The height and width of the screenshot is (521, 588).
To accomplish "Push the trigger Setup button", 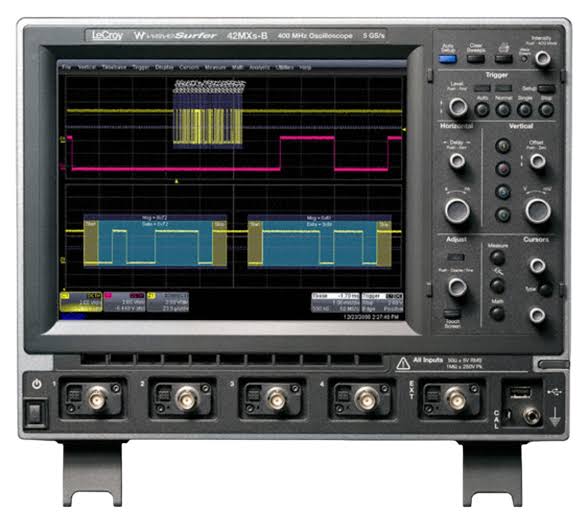I will tap(546, 89).
